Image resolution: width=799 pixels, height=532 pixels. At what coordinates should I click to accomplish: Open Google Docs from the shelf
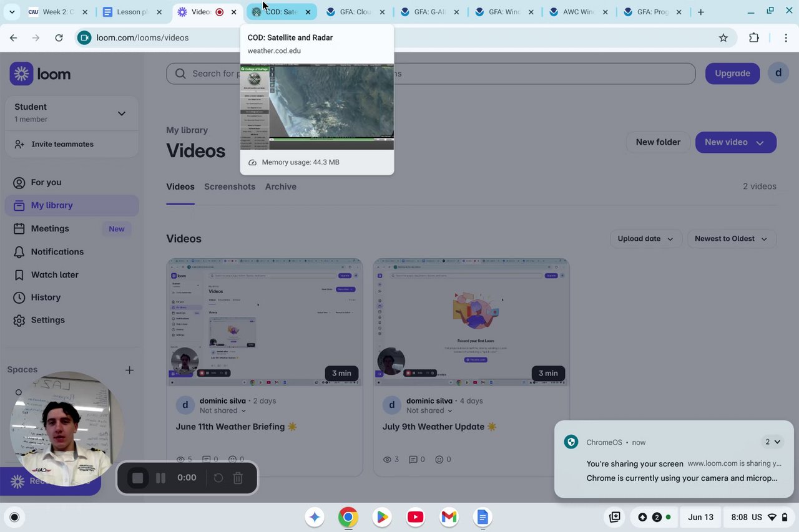pyautogui.click(x=482, y=517)
